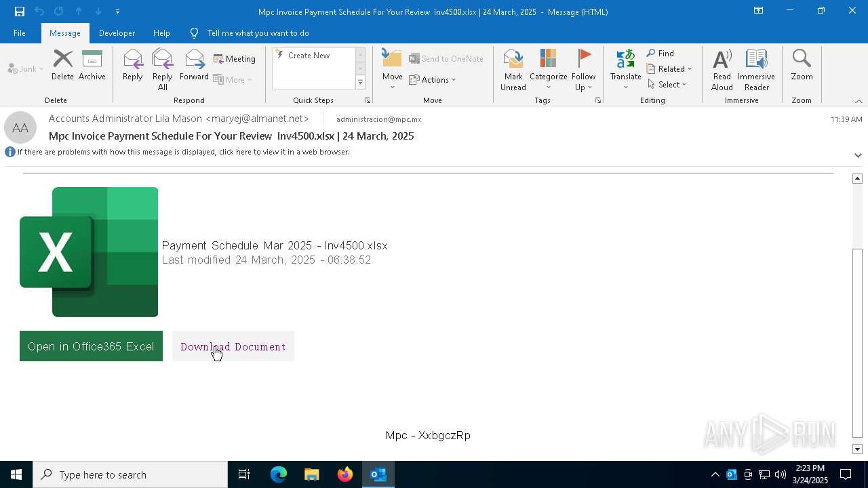Screen dimensions: 868x488
Task: Click the Previous Item up arrow
Action: (x=79, y=12)
